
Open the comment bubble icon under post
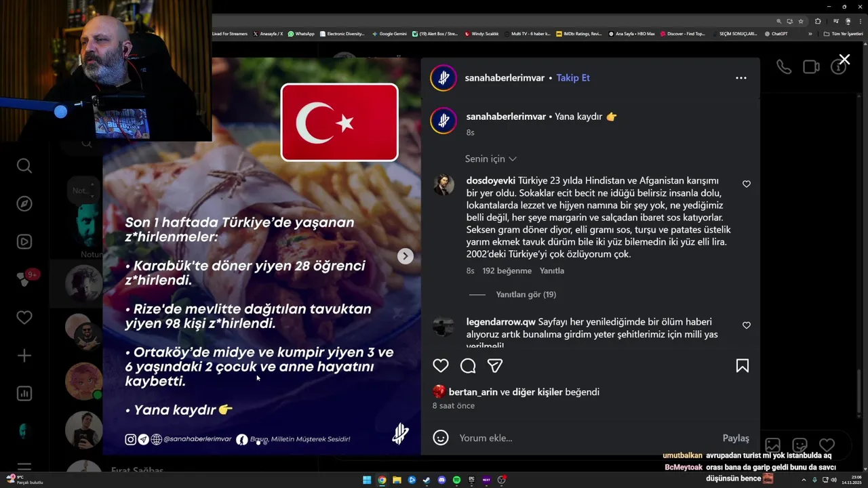pyautogui.click(x=468, y=366)
